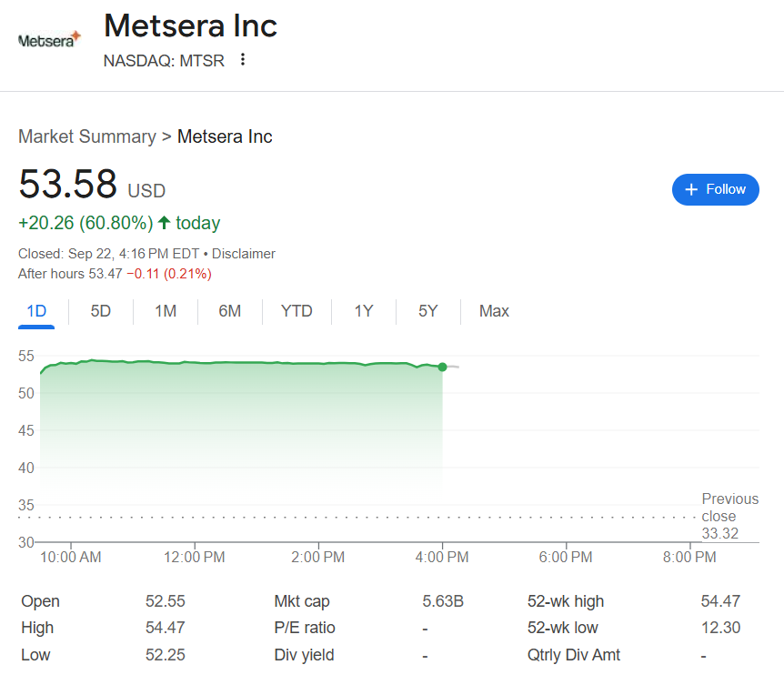This screenshot has height=675, width=784.
Task: Click the Metsera logo icon
Action: (50, 40)
